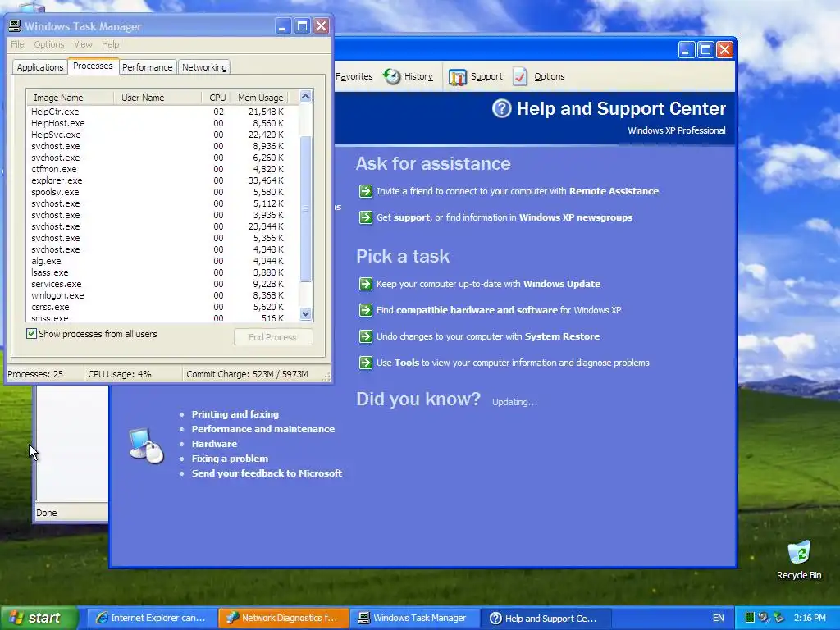Open Performance and maintenance topic
840x630 pixels.
click(263, 429)
